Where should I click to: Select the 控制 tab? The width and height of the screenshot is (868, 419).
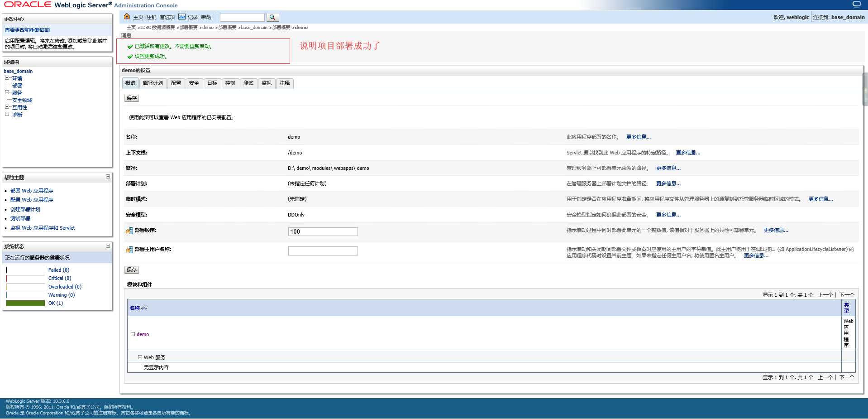[230, 83]
